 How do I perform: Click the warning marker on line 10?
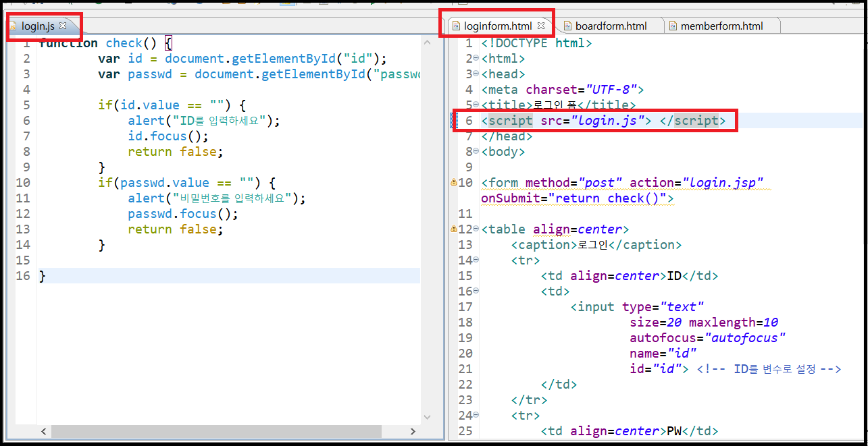tap(454, 182)
